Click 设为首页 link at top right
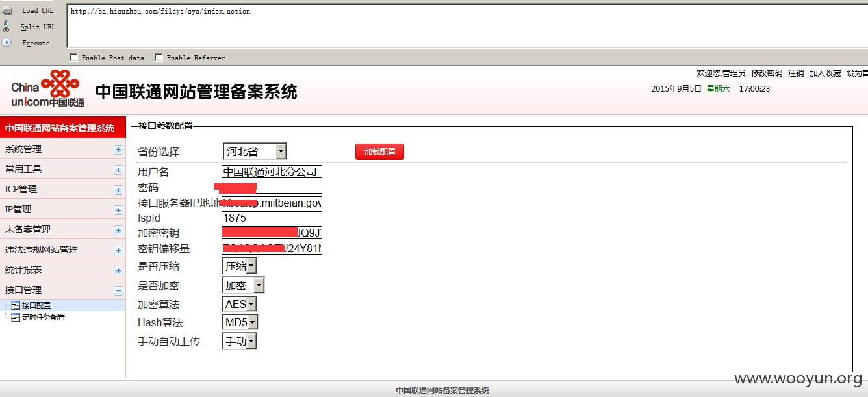 (x=857, y=73)
